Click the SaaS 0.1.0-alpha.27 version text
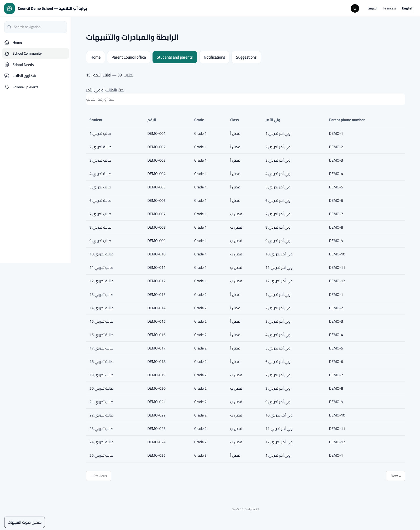The width and height of the screenshot is (420, 530). (246, 509)
